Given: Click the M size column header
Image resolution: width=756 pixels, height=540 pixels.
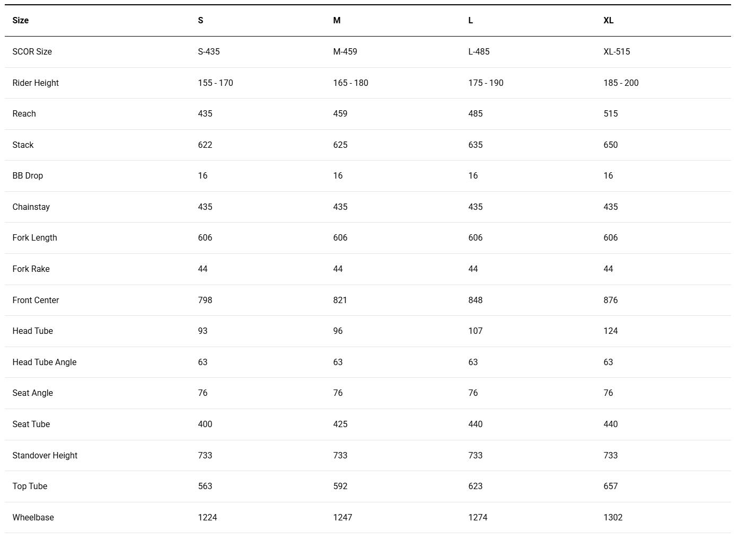Looking at the screenshot, I should [337, 21].
